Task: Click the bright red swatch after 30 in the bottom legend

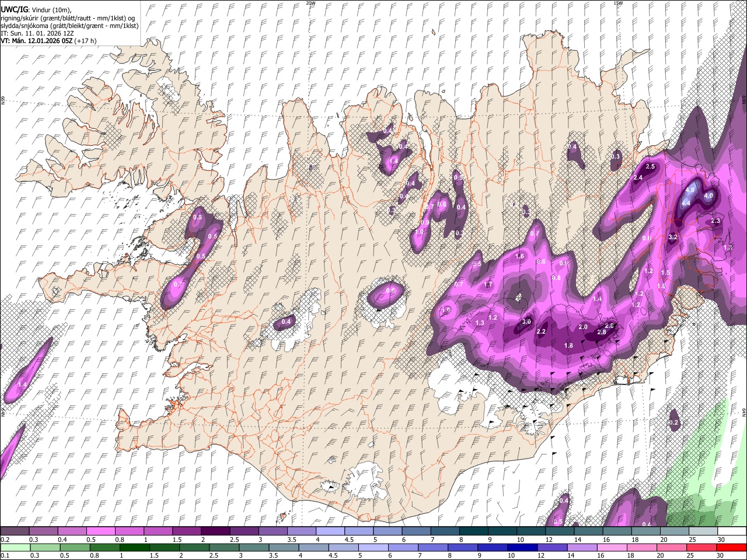Action: [x=732, y=548]
